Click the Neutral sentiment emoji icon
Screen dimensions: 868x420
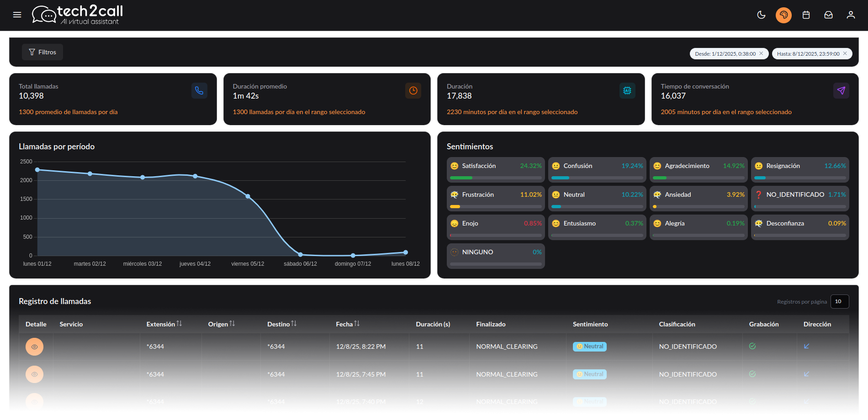pyautogui.click(x=556, y=195)
